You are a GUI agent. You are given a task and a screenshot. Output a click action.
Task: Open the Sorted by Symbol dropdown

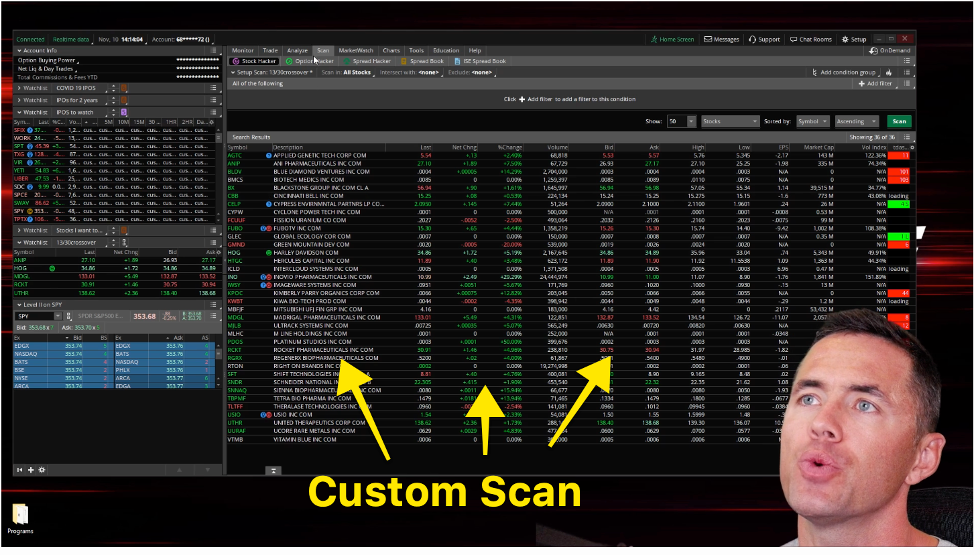(812, 121)
